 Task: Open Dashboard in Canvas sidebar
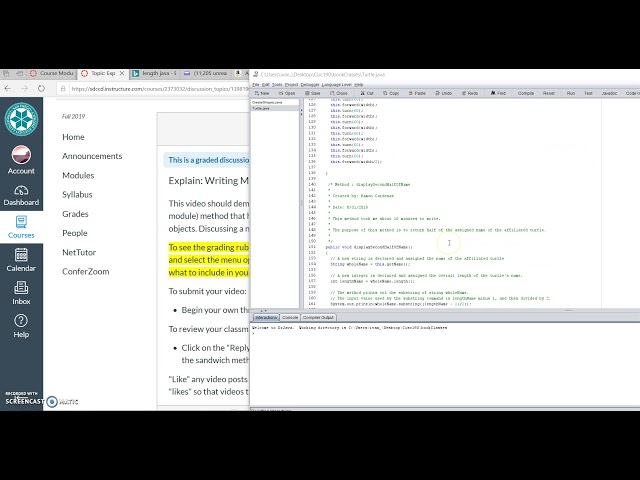[x=21, y=196]
